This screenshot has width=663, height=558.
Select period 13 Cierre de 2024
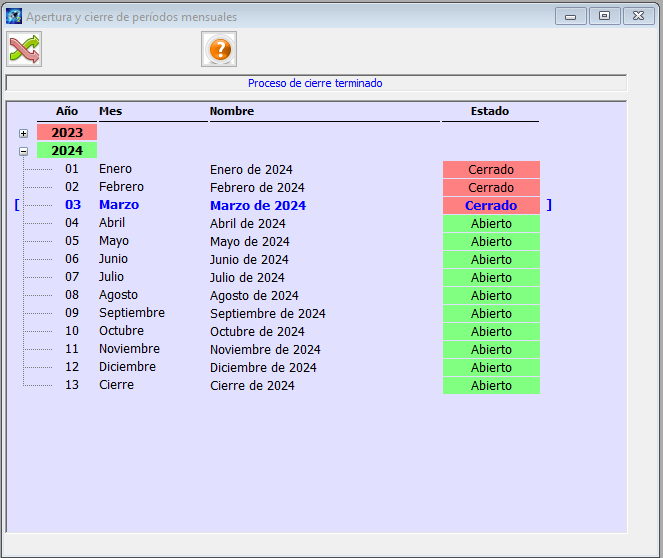pyautogui.click(x=252, y=386)
